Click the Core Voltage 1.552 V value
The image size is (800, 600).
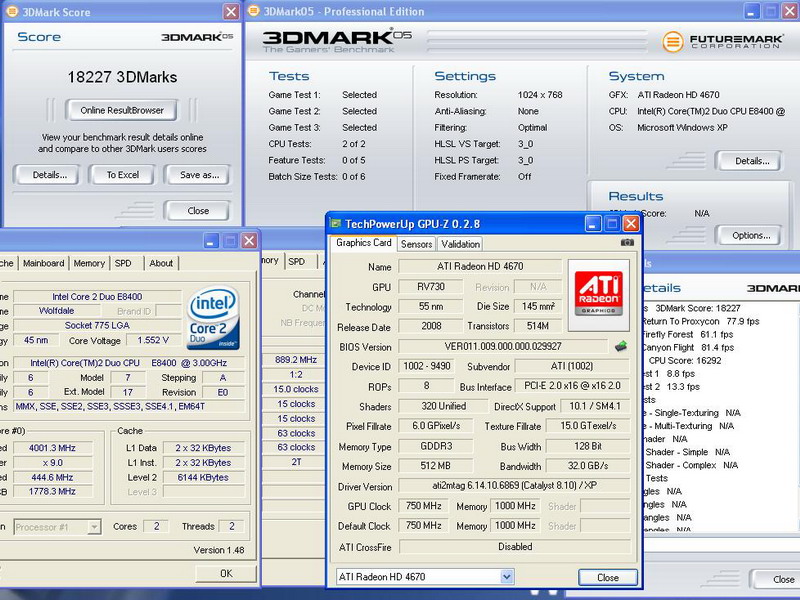(153, 340)
